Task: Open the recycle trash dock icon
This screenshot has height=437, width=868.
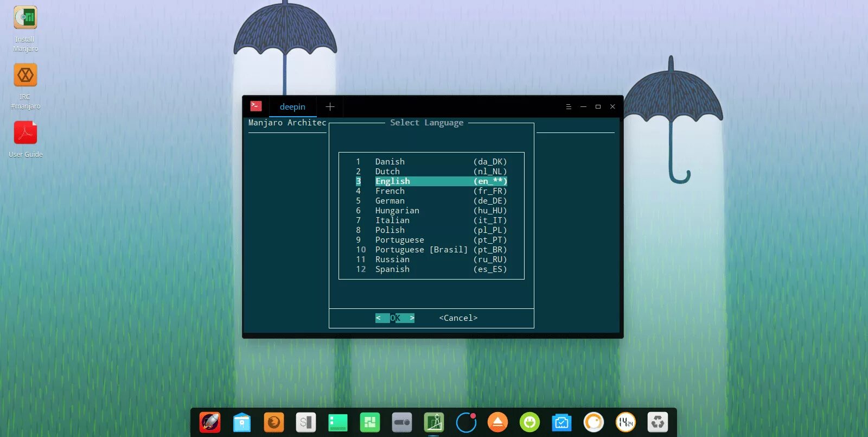Action: coord(658,422)
